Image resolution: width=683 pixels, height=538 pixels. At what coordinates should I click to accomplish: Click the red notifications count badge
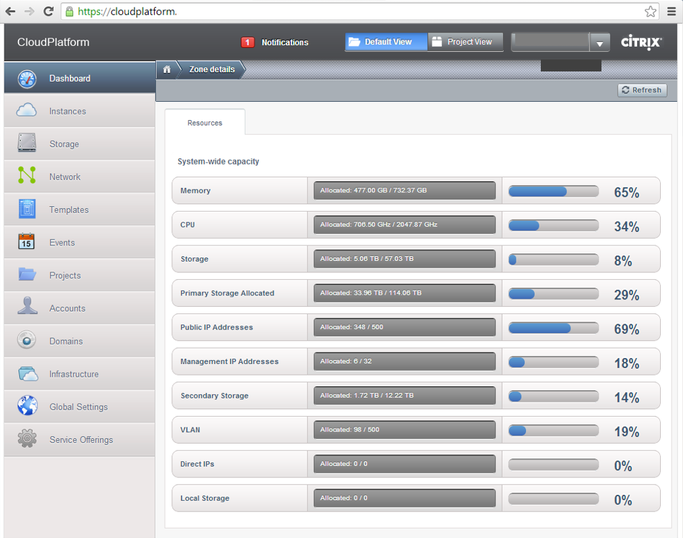pyautogui.click(x=247, y=42)
